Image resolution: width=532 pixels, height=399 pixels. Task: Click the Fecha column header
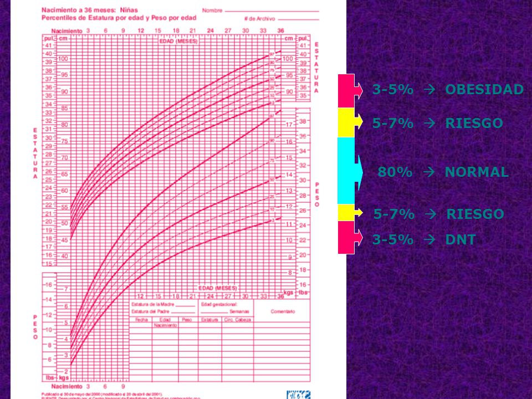coord(141,320)
